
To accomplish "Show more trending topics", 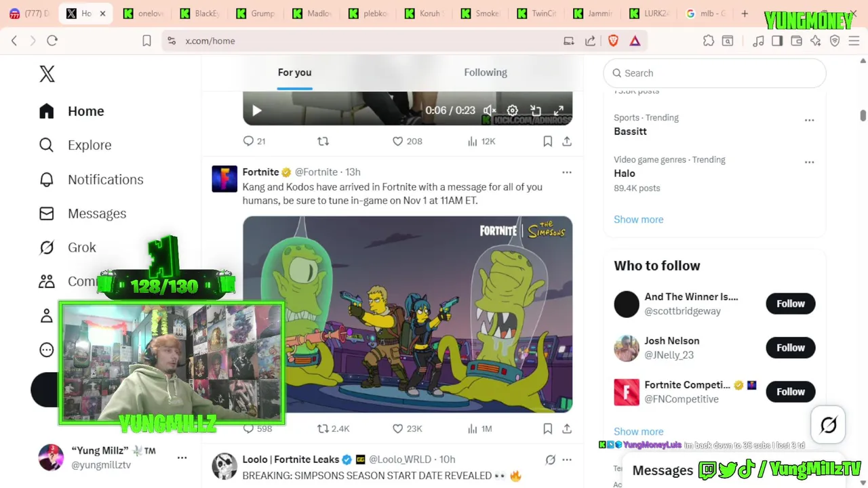I will point(638,220).
